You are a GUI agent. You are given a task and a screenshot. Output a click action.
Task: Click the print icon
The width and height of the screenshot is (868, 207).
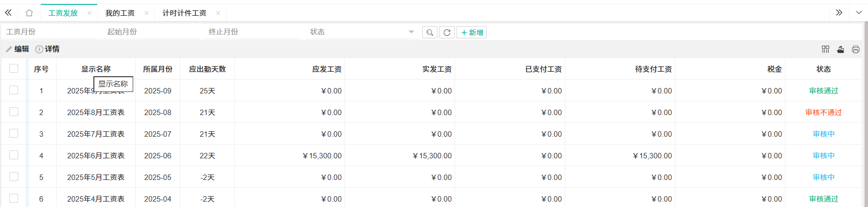pyautogui.click(x=856, y=49)
